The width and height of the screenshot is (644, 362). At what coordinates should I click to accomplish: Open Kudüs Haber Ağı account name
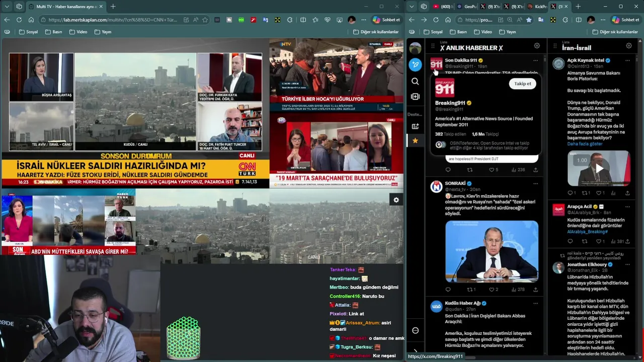(462, 303)
